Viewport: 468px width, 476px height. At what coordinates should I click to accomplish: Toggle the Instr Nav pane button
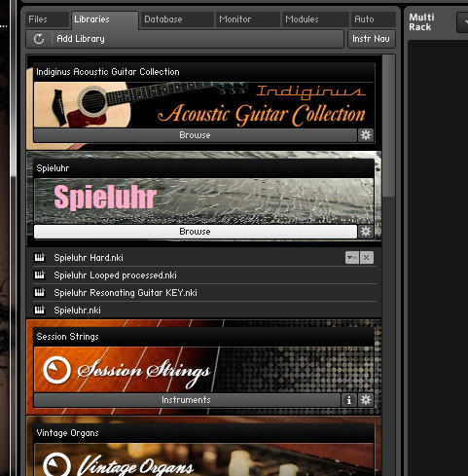pyautogui.click(x=372, y=39)
